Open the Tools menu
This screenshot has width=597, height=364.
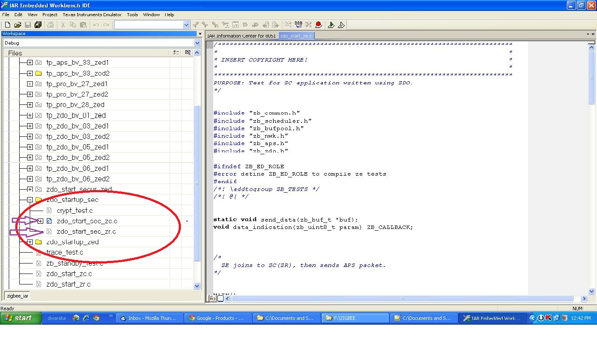(x=132, y=14)
